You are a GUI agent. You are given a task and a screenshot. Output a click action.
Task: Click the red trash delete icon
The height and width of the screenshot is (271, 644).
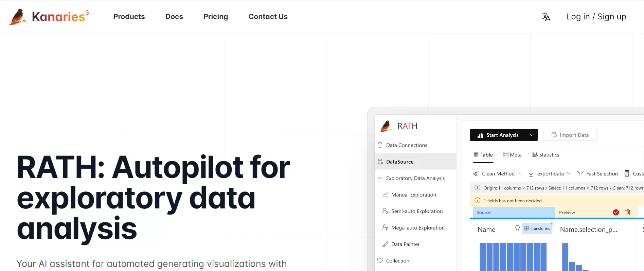[x=628, y=212]
